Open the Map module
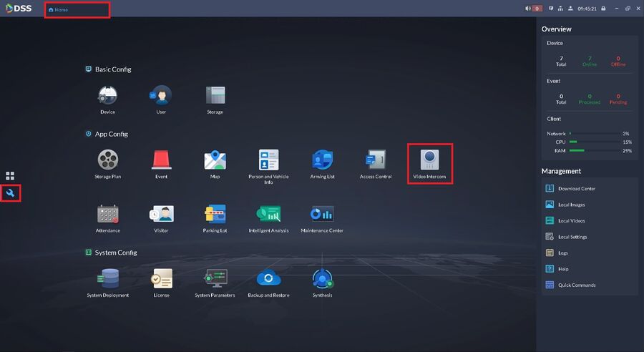The image size is (644, 352). [215, 164]
